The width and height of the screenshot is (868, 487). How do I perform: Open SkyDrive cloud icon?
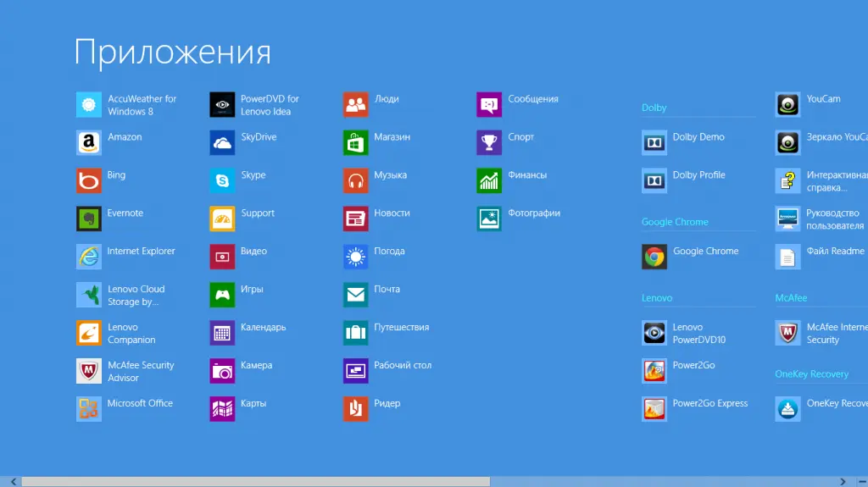tap(222, 143)
